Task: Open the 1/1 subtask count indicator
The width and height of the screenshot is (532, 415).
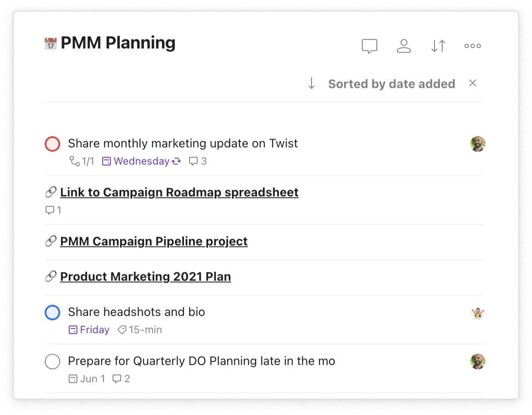Action: (x=82, y=161)
